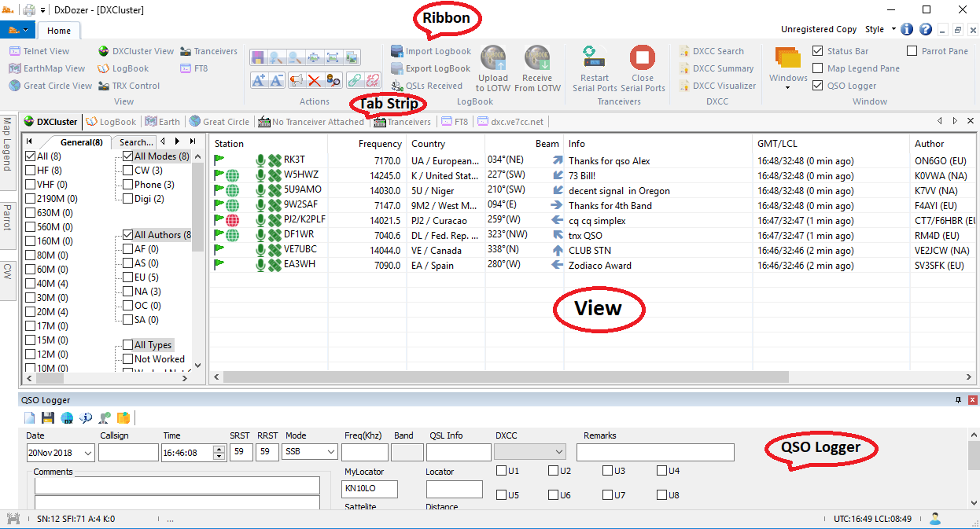Screen dimensions: 980x529
Task: Sort the list by the Country column header
Action: coord(445,144)
